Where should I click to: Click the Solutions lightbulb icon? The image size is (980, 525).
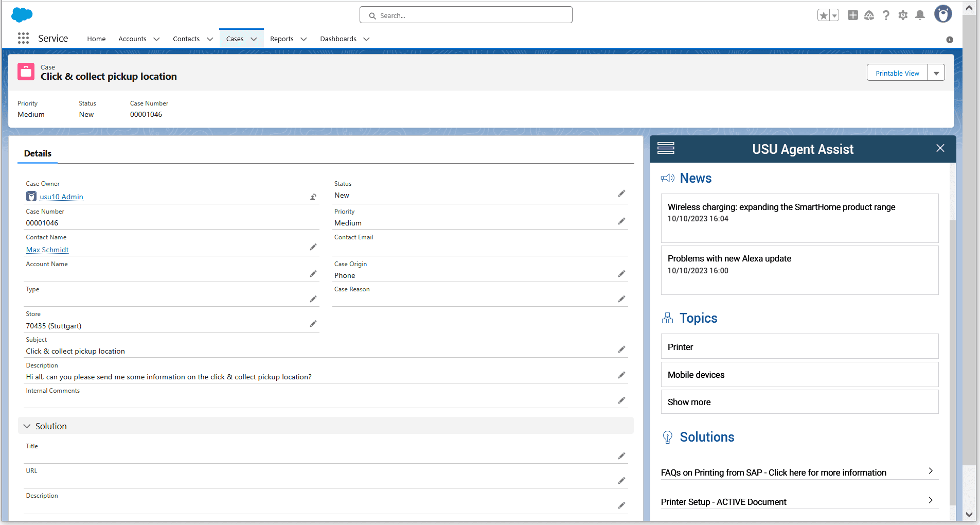668,437
